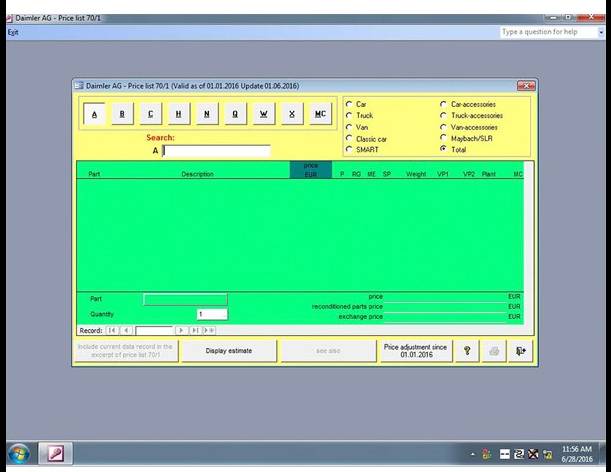Go to the first record arrow

pos(112,330)
